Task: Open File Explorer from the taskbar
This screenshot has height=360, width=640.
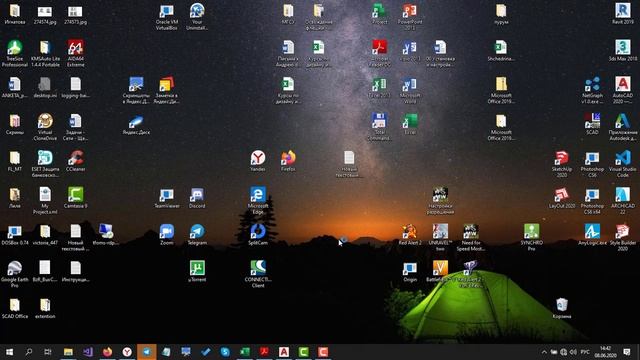Action: pos(68,352)
